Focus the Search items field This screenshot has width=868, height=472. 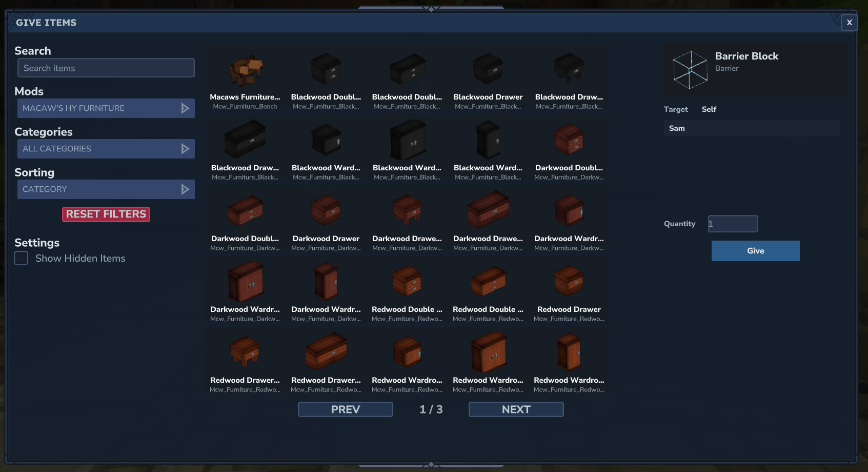106,68
